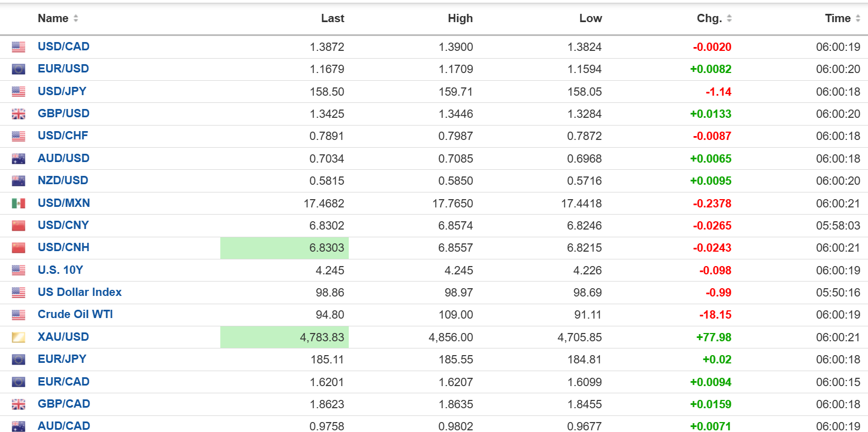
Task: Click the New Zealand flag beside NZD/USD
Action: (18, 181)
